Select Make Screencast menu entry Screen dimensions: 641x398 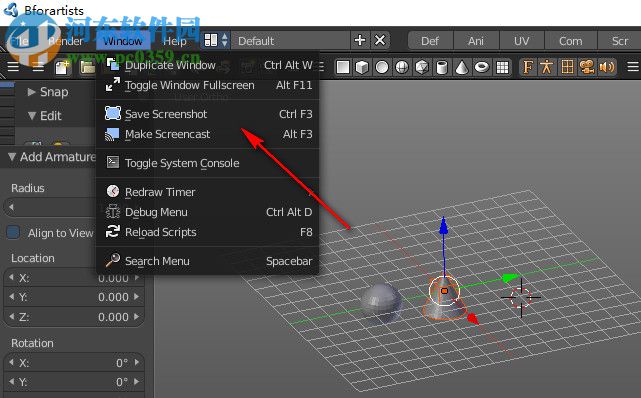pyautogui.click(x=208, y=134)
